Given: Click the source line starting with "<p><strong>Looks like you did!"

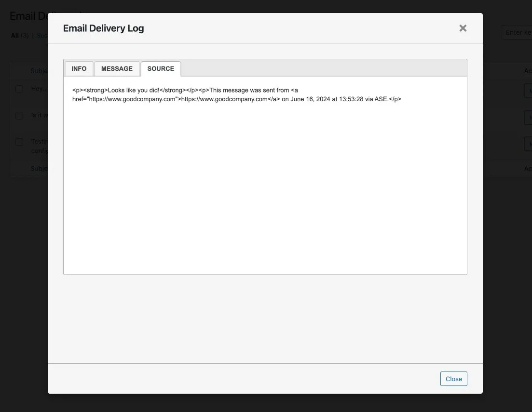Looking at the screenshot, I should (x=185, y=90).
